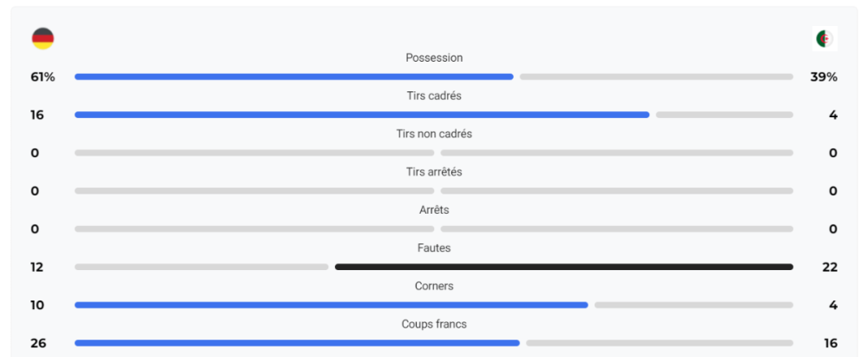Click Germany's 16 shots on target value
Screen dimensions: 868x357
pos(37,116)
